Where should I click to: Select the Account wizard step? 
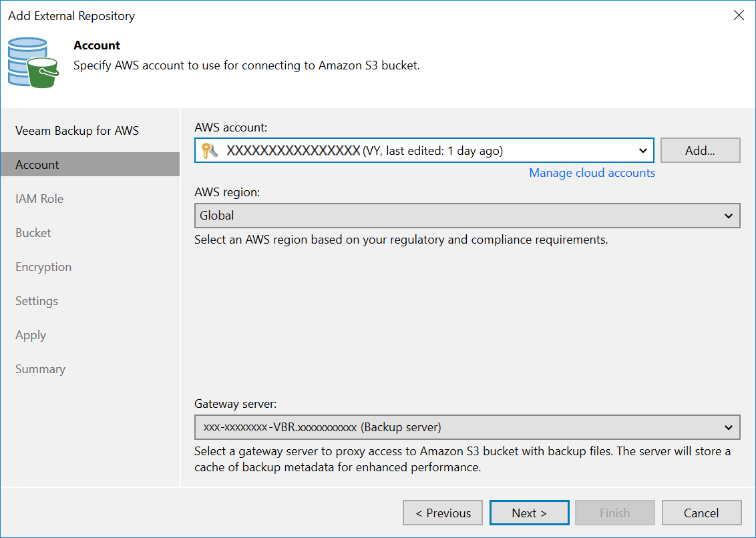pyautogui.click(x=90, y=164)
